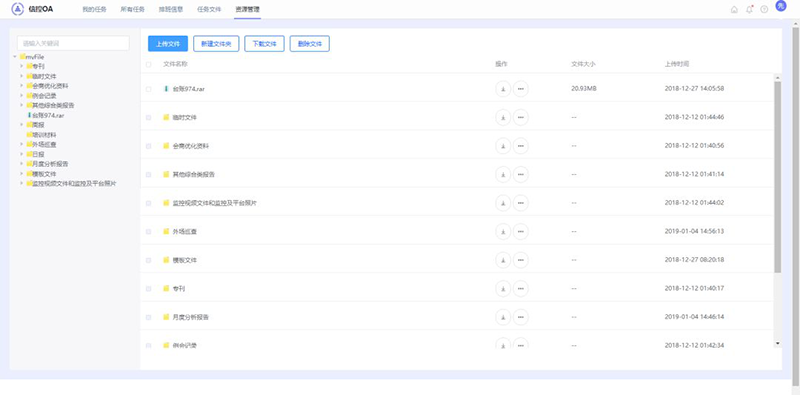Open more options for 监控视频文件和监控及平台照片 row
The image size is (800, 395).
click(520, 203)
